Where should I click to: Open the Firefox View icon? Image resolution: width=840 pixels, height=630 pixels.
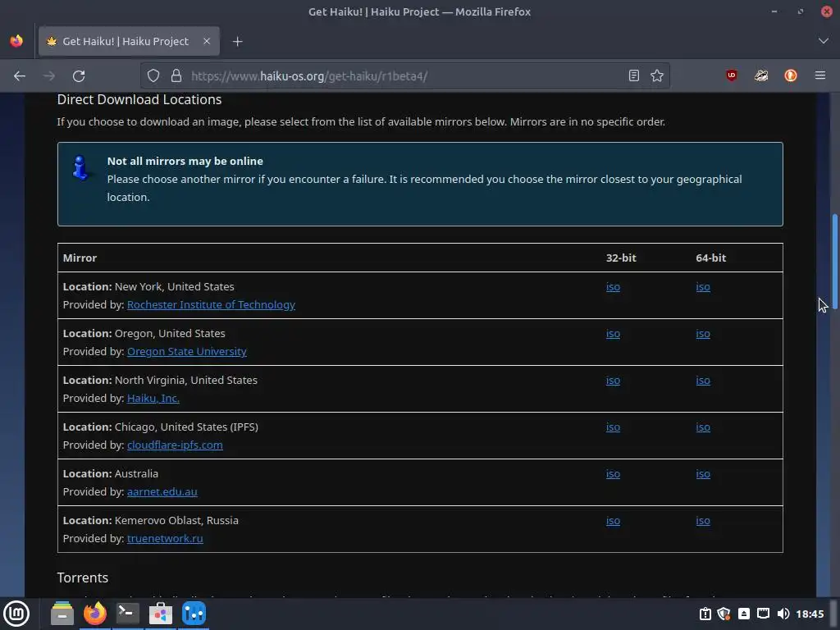16,41
